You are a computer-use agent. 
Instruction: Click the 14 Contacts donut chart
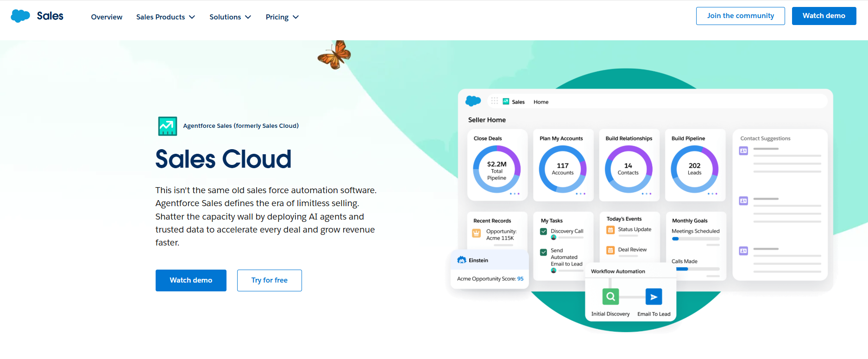[x=629, y=169]
